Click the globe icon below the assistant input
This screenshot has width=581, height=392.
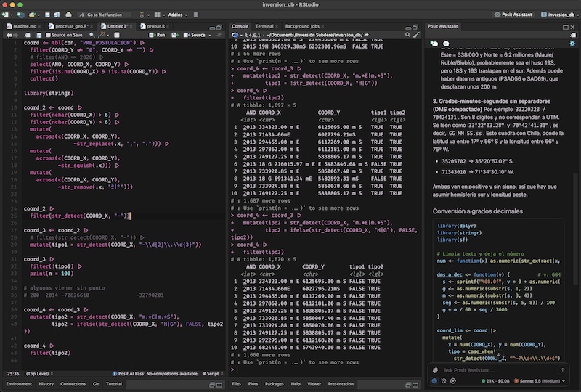434,381
